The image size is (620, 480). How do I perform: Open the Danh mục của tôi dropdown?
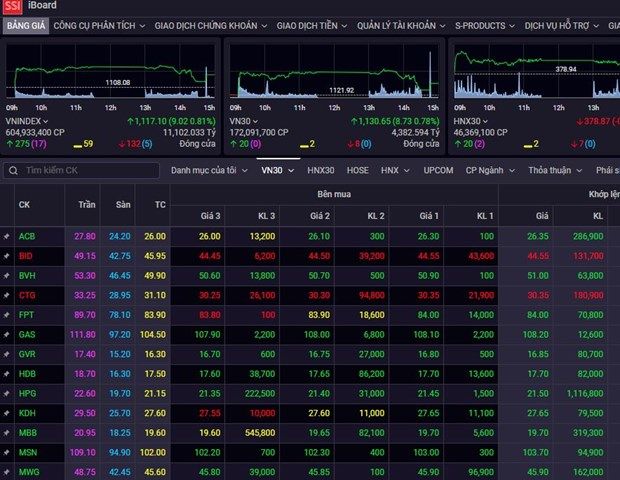tap(209, 171)
